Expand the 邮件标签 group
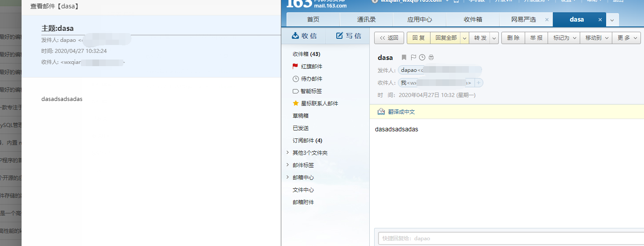 pyautogui.click(x=288, y=165)
